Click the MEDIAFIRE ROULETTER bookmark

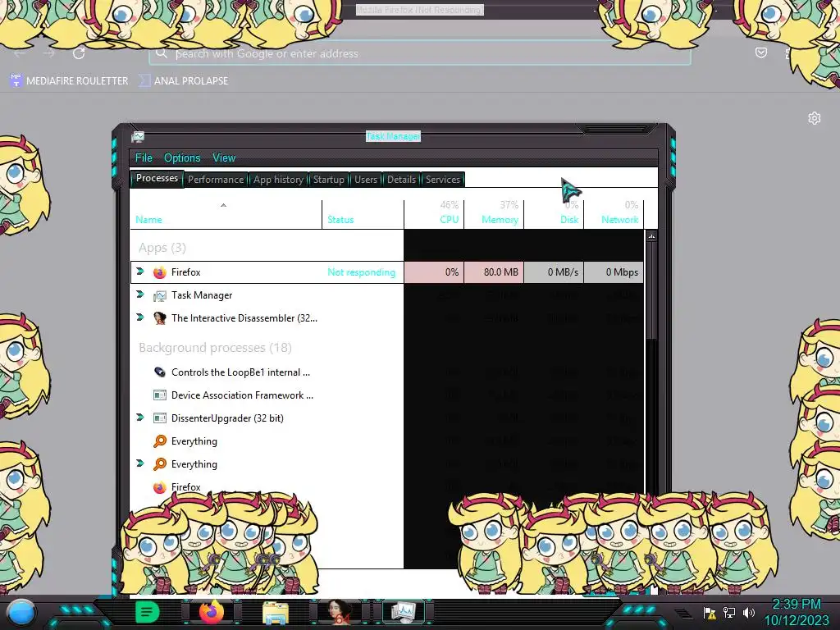tap(69, 81)
